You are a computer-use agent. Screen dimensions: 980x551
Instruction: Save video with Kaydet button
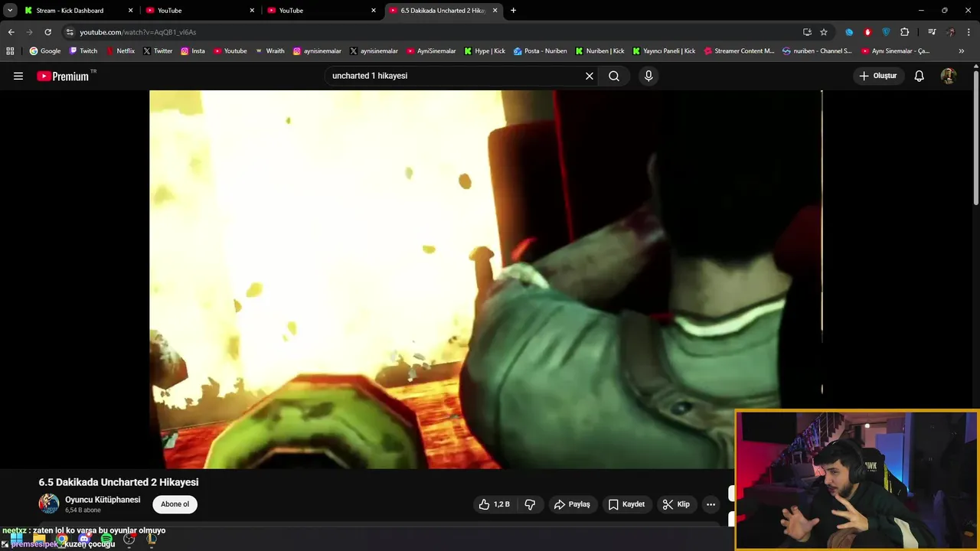coord(626,504)
